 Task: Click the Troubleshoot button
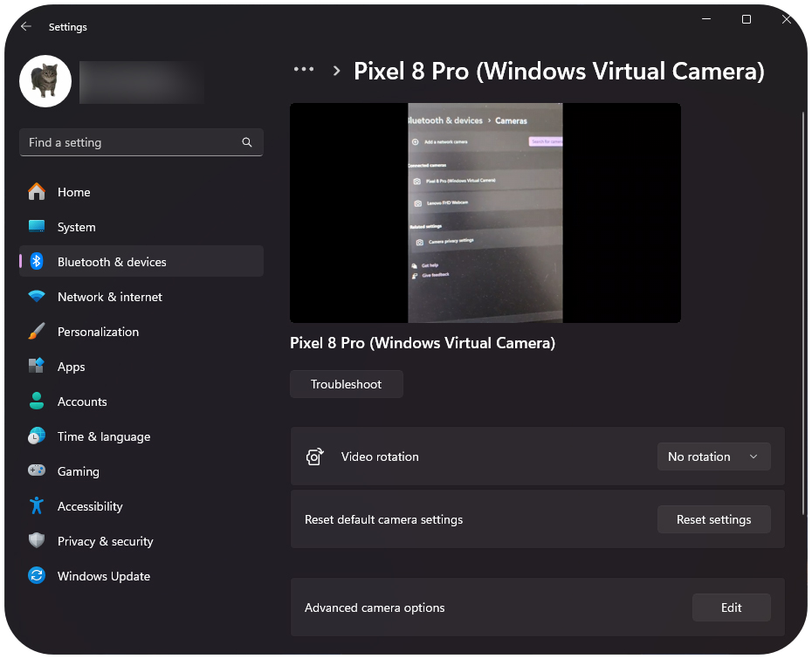click(x=347, y=384)
